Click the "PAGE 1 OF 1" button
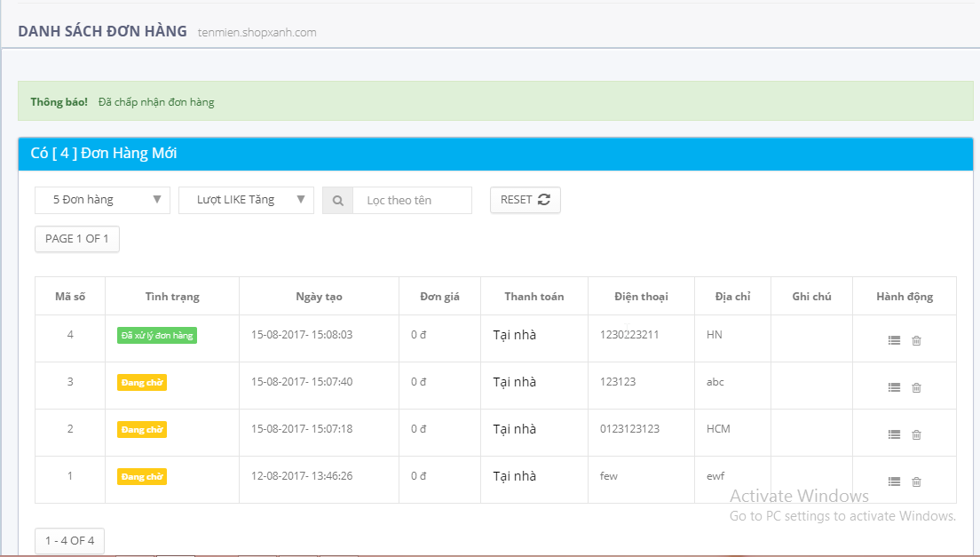Image resolution: width=980 pixels, height=557 pixels. pyautogui.click(x=77, y=239)
